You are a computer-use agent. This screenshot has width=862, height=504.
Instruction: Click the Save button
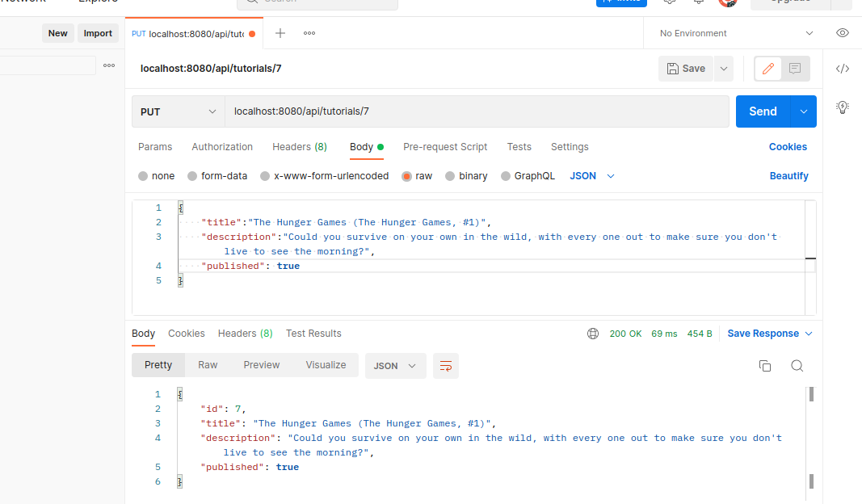(x=686, y=69)
